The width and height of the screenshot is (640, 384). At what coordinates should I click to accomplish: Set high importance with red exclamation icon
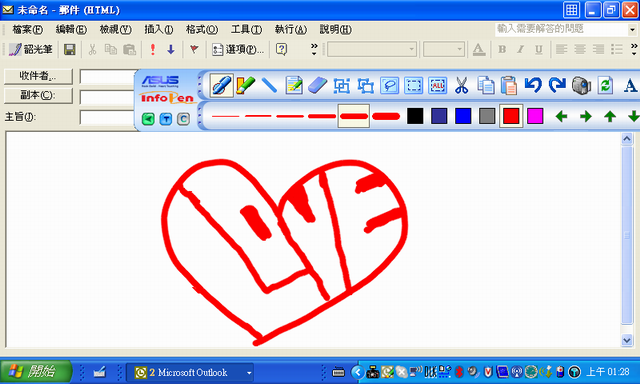[x=153, y=49]
